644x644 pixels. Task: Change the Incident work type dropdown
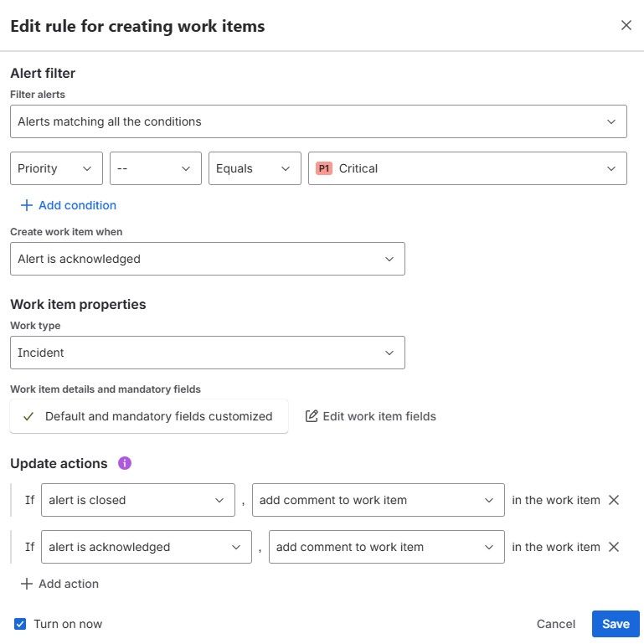(207, 353)
